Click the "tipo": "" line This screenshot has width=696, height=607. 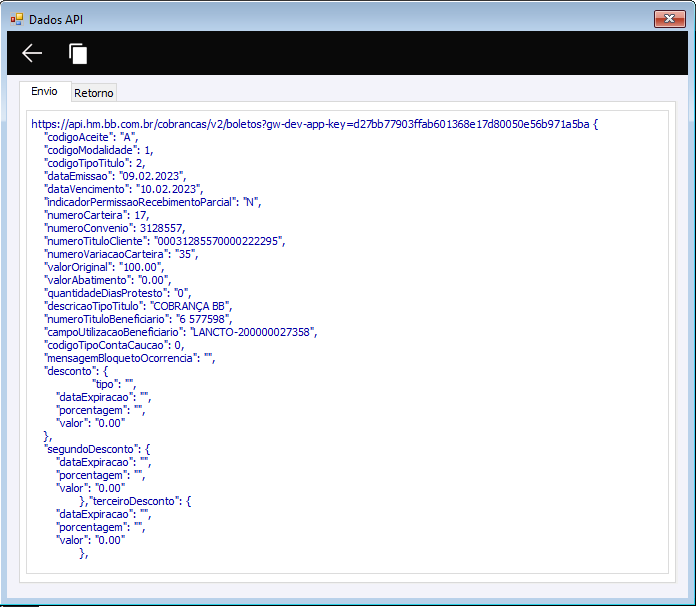coord(114,384)
